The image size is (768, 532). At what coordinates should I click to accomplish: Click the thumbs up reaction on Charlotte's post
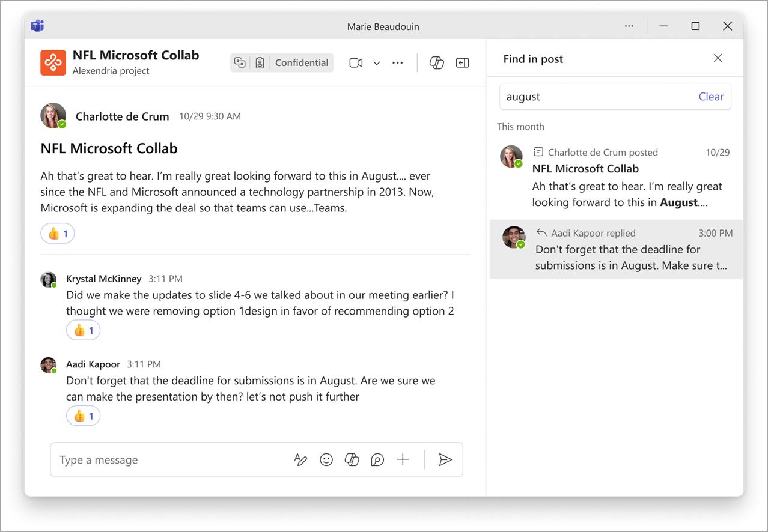pyautogui.click(x=58, y=234)
